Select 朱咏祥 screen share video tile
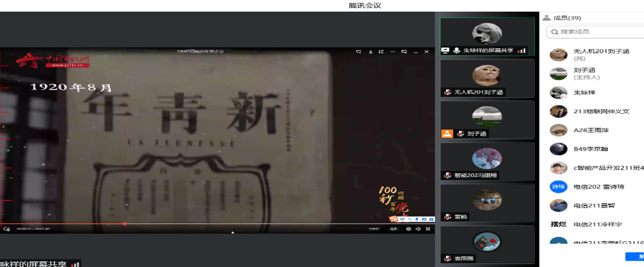Viewport: 644px width, 267px height. pyautogui.click(x=487, y=36)
